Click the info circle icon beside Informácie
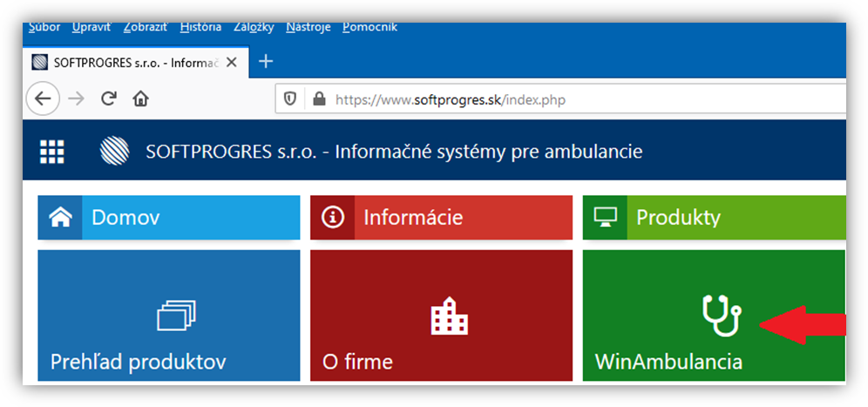 tap(333, 218)
